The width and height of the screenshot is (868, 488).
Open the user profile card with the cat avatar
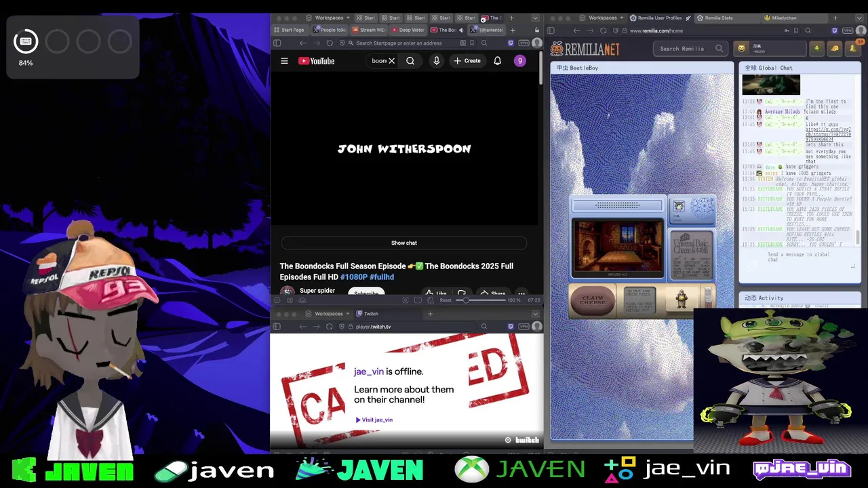[x=770, y=48]
